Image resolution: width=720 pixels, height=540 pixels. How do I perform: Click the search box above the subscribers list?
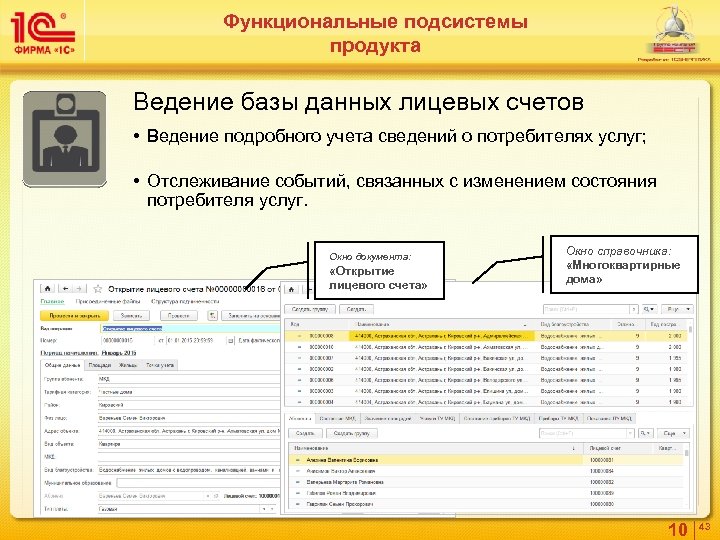click(x=583, y=433)
